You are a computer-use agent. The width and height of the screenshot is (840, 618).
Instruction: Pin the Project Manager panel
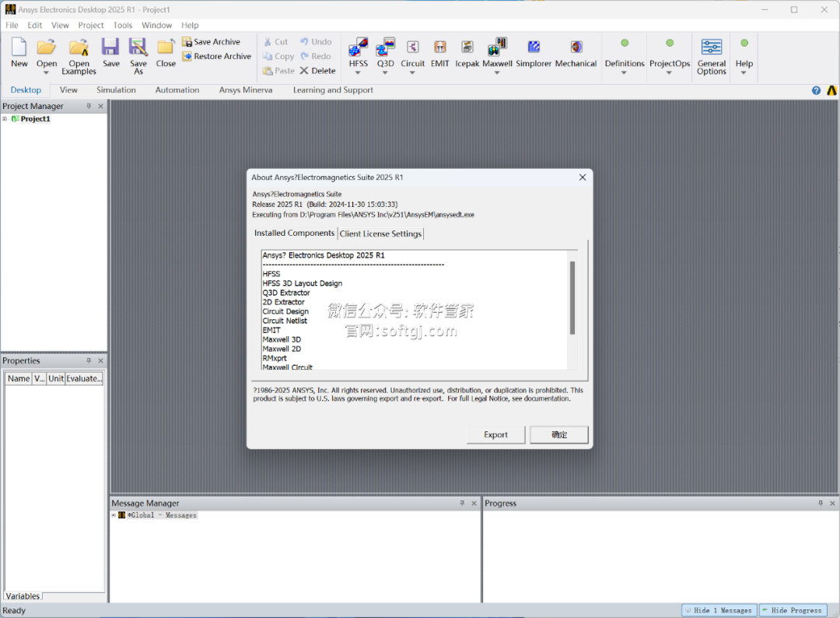[x=89, y=106]
